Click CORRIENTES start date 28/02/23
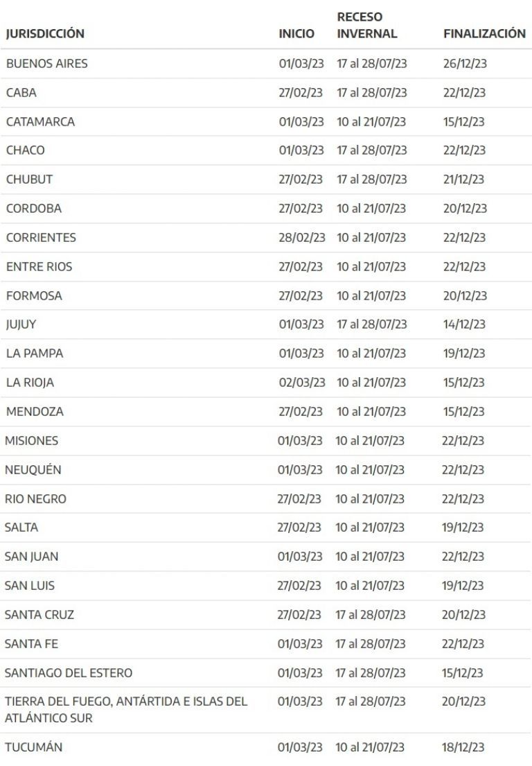This screenshot has height=766, width=532. 301,238
